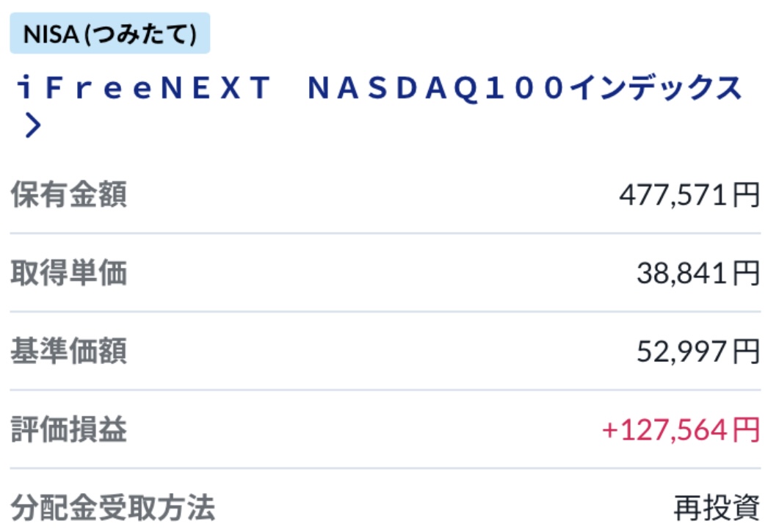Click the 評価損益 label
779x532 pixels.
pyautogui.click(x=68, y=429)
